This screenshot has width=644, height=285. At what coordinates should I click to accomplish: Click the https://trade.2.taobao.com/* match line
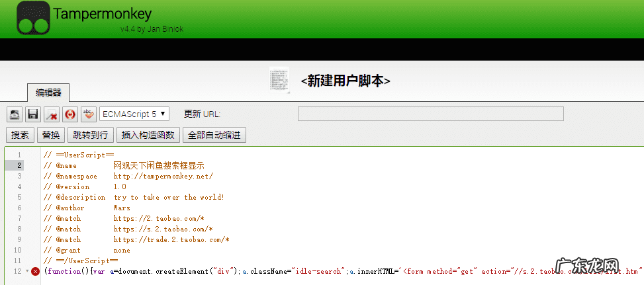(x=171, y=239)
